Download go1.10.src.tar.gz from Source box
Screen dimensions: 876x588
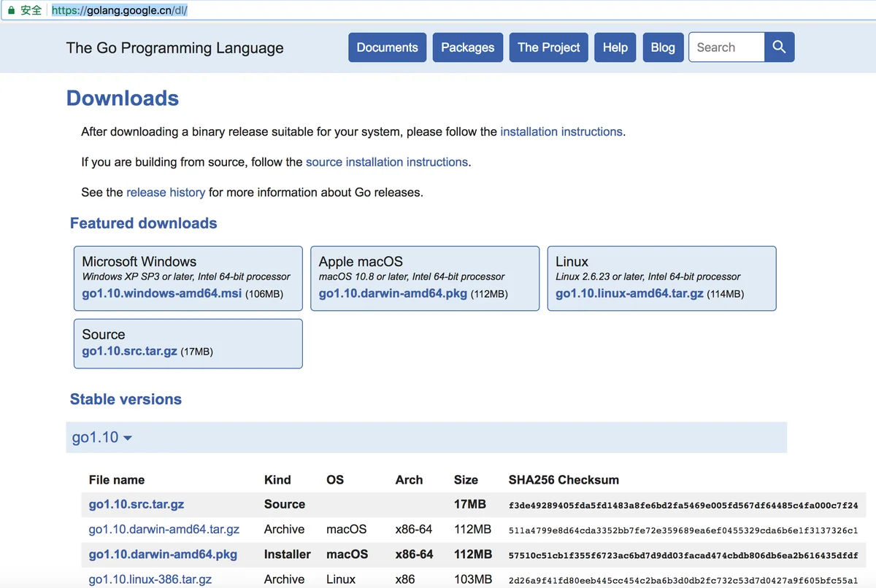click(129, 351)
